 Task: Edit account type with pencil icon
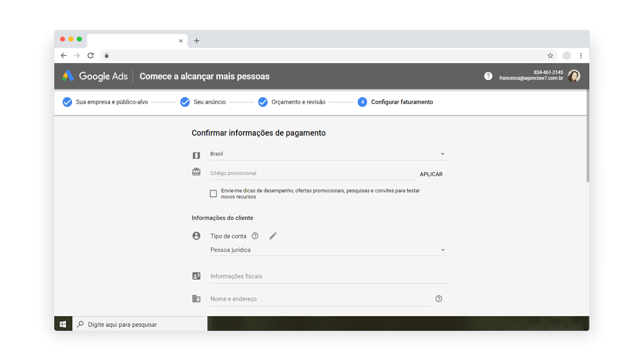(273, 236)
